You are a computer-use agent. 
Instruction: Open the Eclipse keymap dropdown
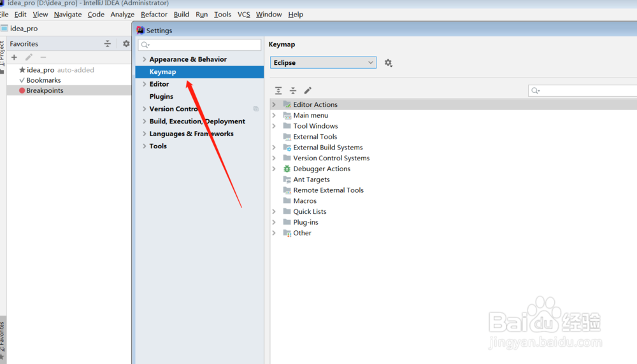(324, 62)
